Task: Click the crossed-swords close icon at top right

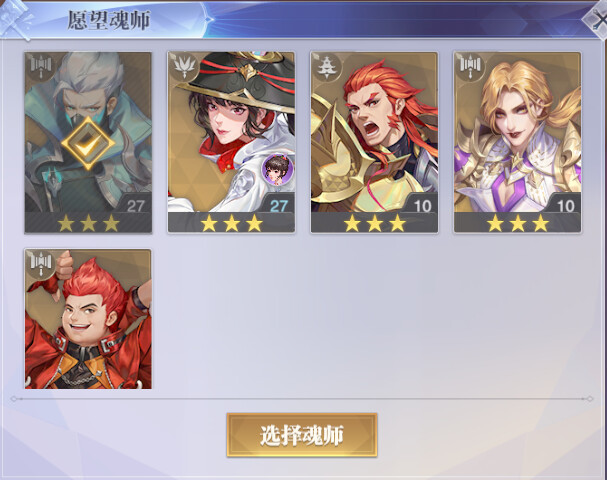Action: click(598, 21)
